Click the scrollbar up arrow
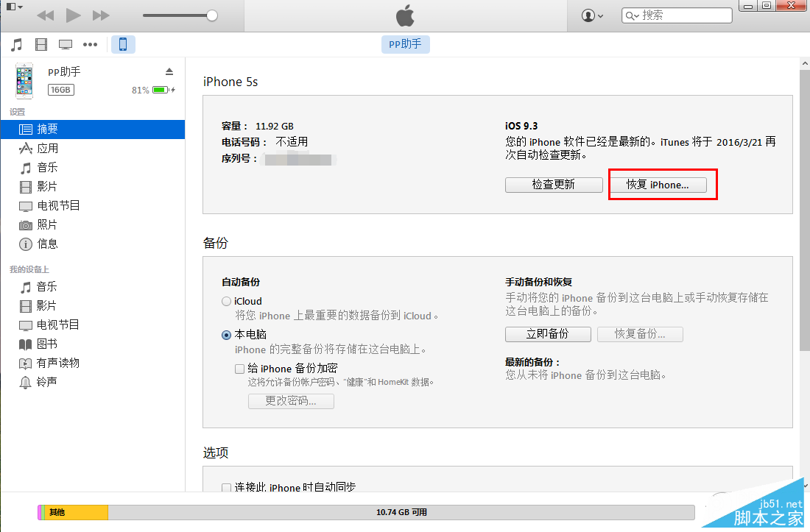810x532 pixels. coord(805,63)
